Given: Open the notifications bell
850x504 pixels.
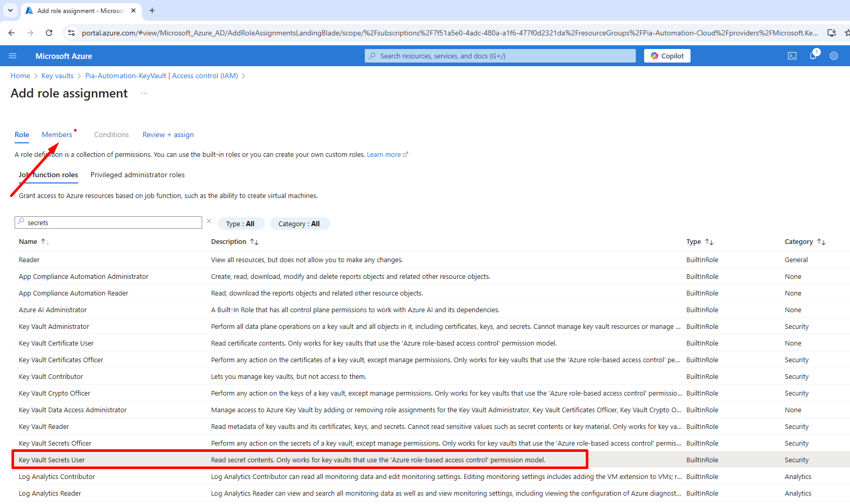Looking at the screenshot, I should [x=813, y=56].
